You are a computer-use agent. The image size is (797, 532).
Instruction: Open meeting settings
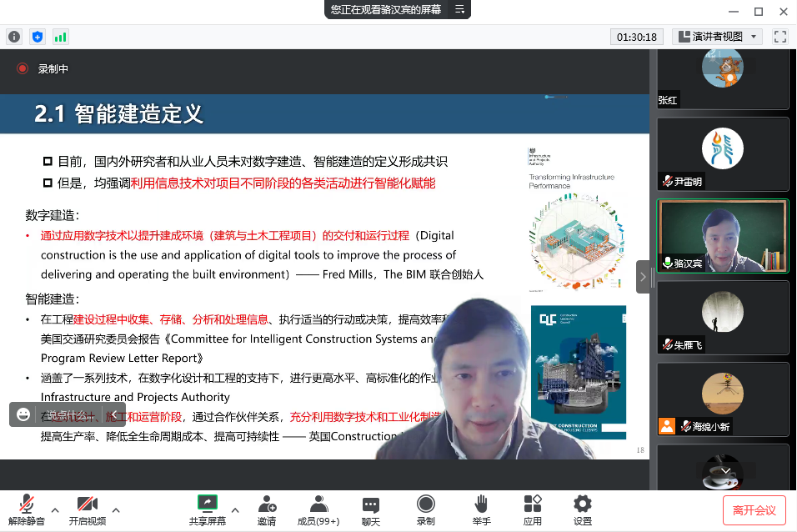pos(583,510)
